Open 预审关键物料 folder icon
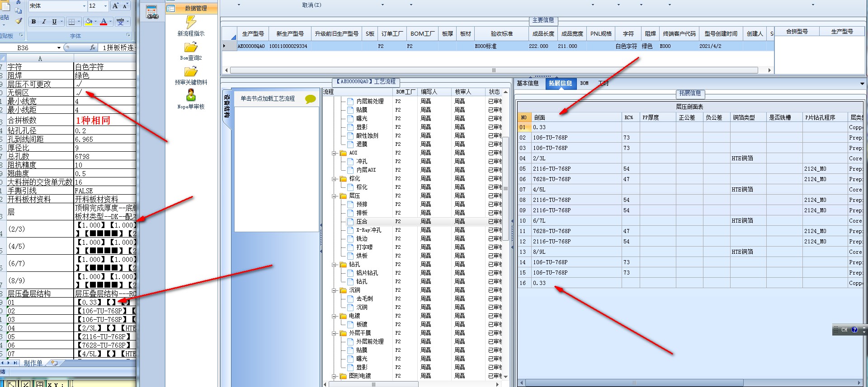Viewport: 868px width, 387px height. (191, 71)
